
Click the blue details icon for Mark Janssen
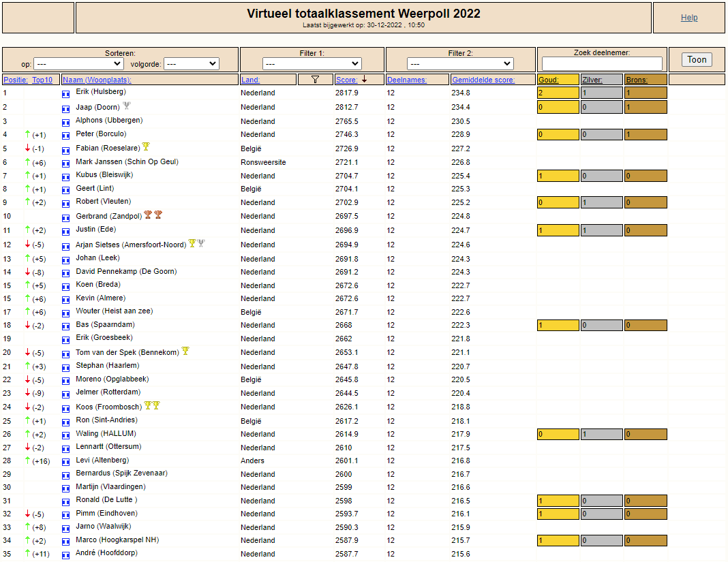click(x=66, y=163)
